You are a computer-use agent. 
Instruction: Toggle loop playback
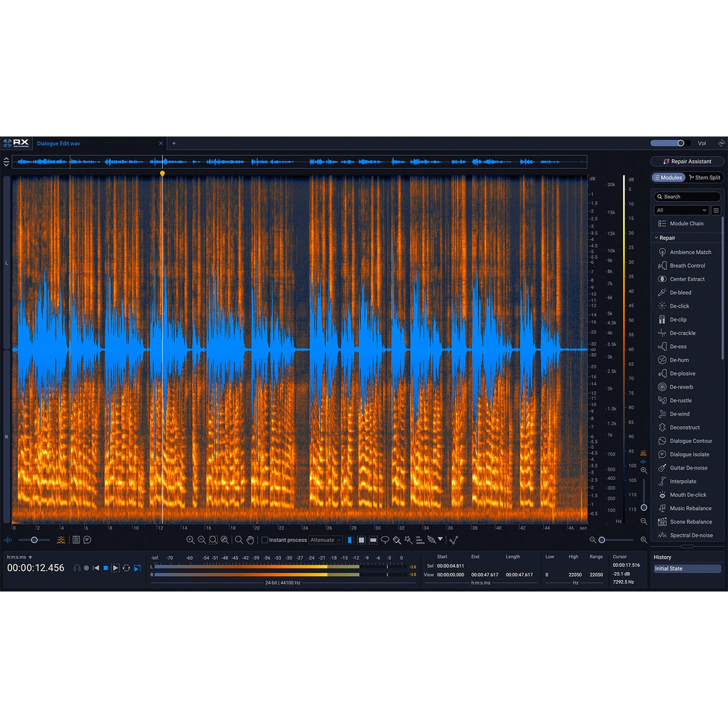[126, 568]
